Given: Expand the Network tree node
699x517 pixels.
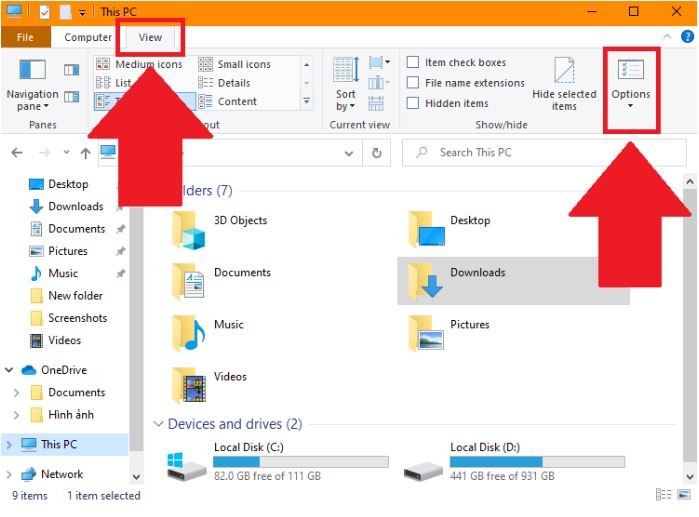Looking at the screenshot, I should click(x=9, y=474).
